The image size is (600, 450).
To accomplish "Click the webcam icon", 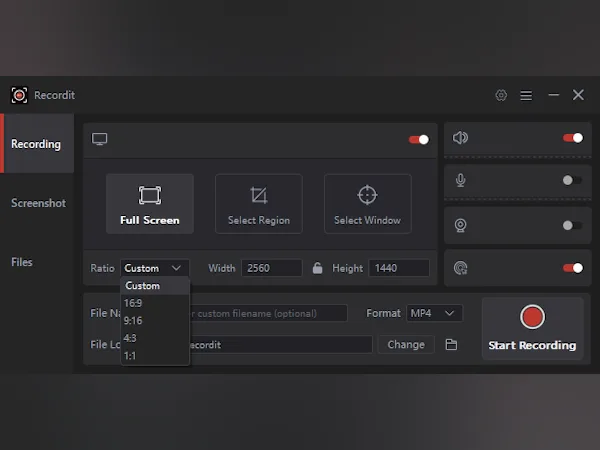I will [x=460, y=225].
